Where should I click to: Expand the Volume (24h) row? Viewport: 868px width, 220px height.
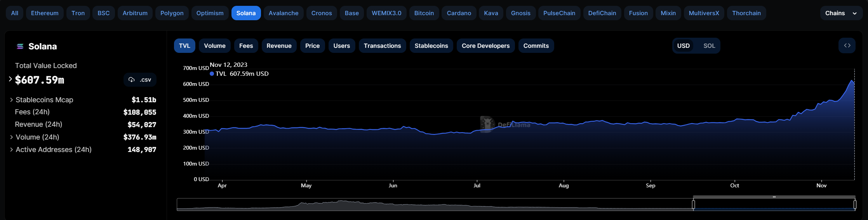coord(11,137)
